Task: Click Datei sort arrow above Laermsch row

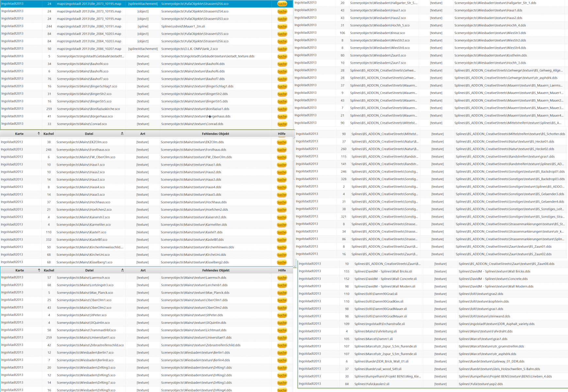Action: pos(123,270)
